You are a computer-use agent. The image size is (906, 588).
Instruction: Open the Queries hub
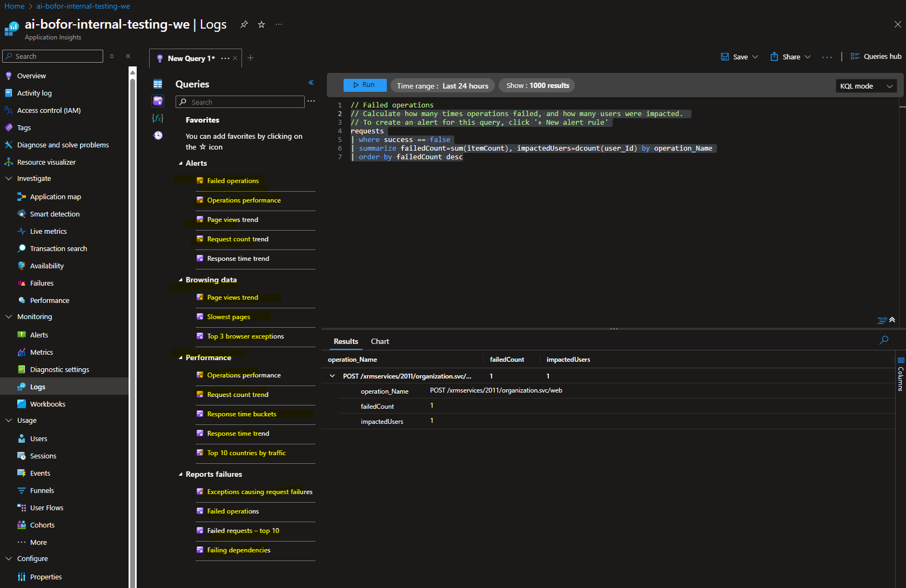pyautogui.click(x=876, y=56)
